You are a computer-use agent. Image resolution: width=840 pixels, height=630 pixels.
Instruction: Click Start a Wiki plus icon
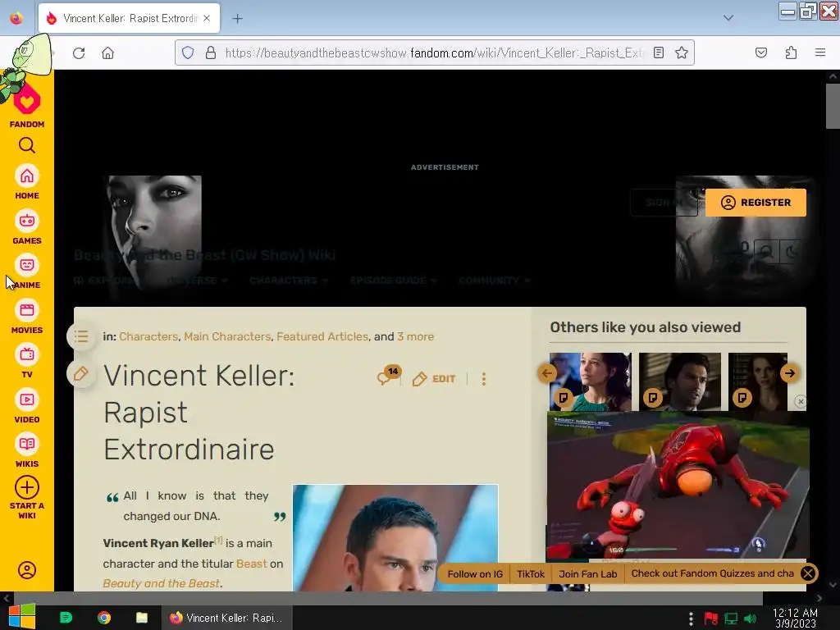[x=27, y=487]
